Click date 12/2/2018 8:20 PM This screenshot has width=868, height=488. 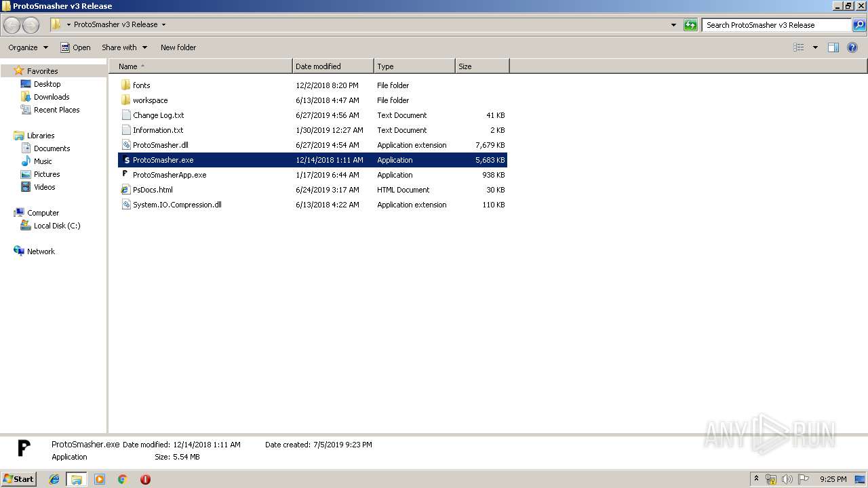(x=327, y=85)
